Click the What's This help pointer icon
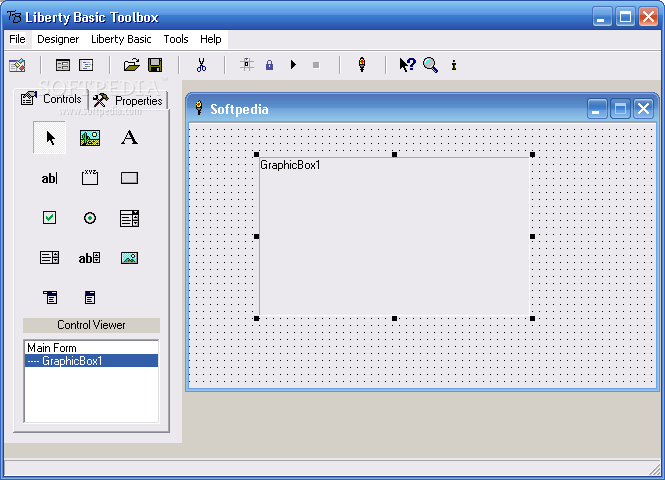Viewport: 665px width, 480px height. pos(408,65)
